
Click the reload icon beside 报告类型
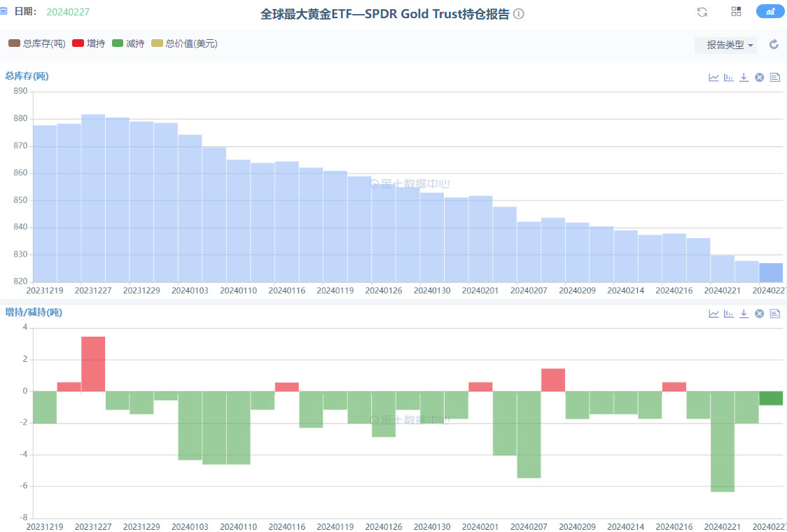click(773, 43)
